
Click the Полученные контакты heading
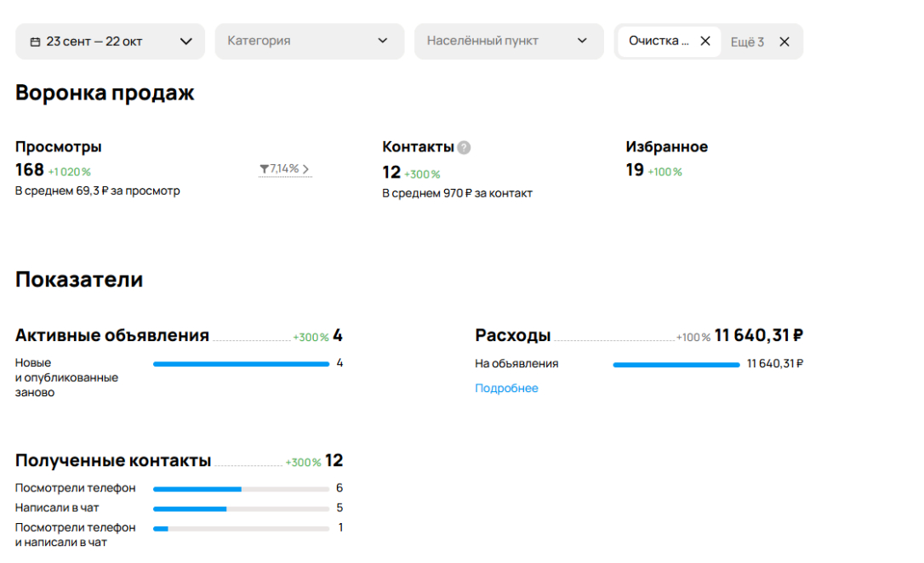point(113,461)
